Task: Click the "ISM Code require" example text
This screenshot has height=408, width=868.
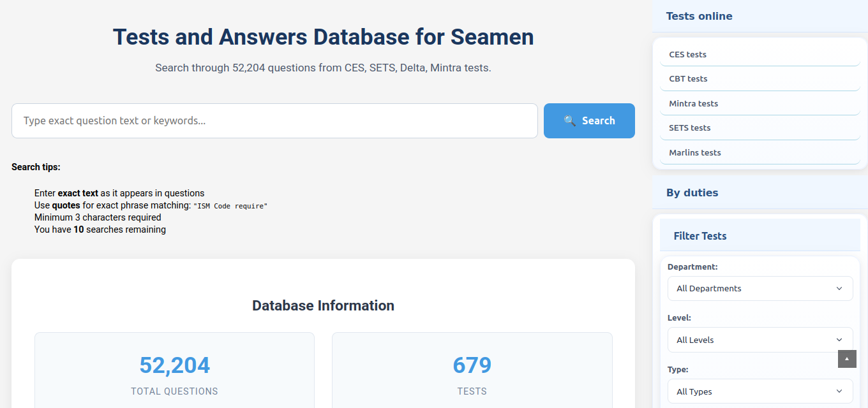Action: pos(230,206)
